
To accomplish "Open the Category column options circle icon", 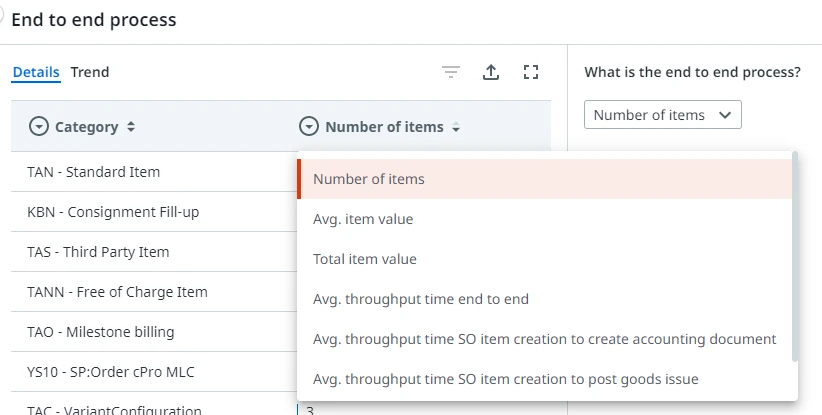I will click(39, 126).
